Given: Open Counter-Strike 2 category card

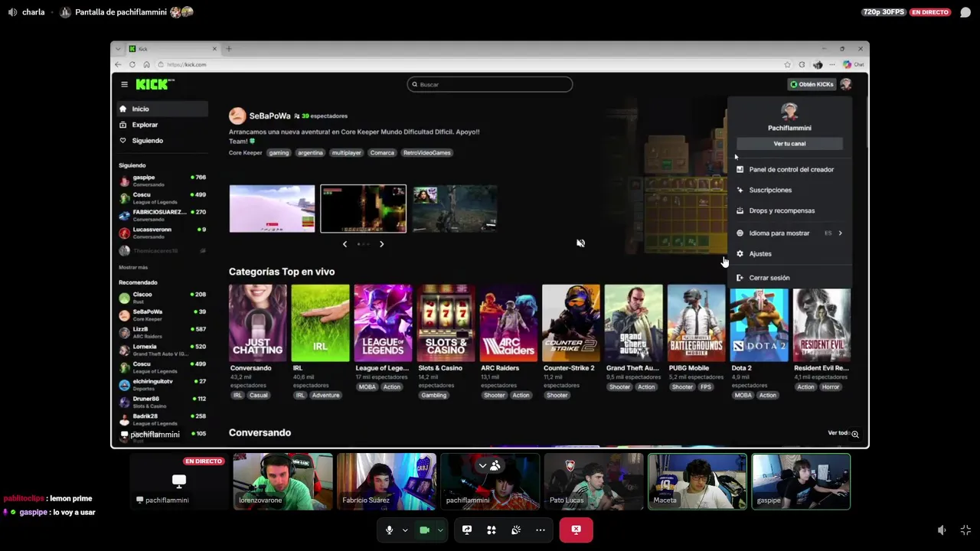Looking at the screenshot, I should [x=571, y=323].
